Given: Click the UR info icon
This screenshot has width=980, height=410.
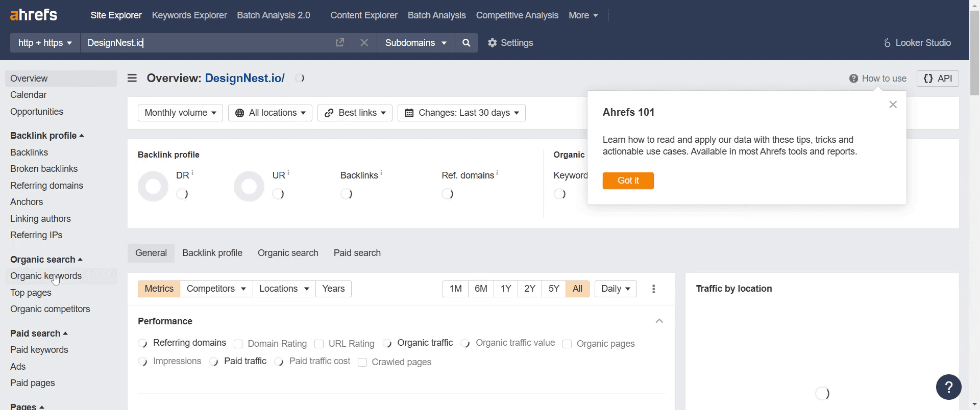Looking at the screenshot, I should pos(288,173).
